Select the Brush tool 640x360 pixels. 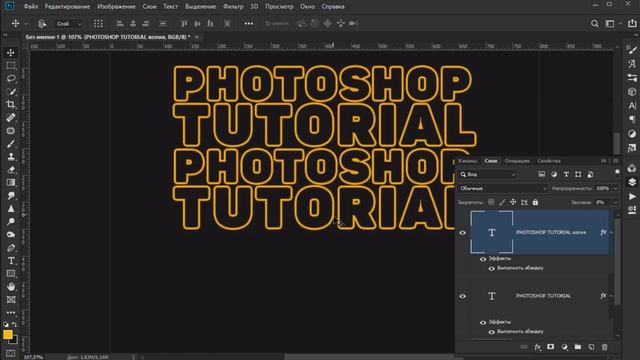(11, 144)
